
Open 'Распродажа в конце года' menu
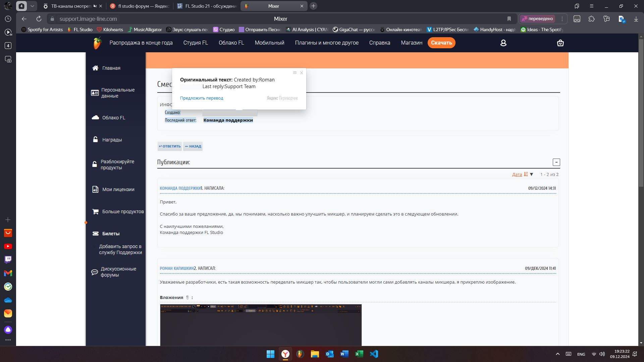click(x=141, y=43)
